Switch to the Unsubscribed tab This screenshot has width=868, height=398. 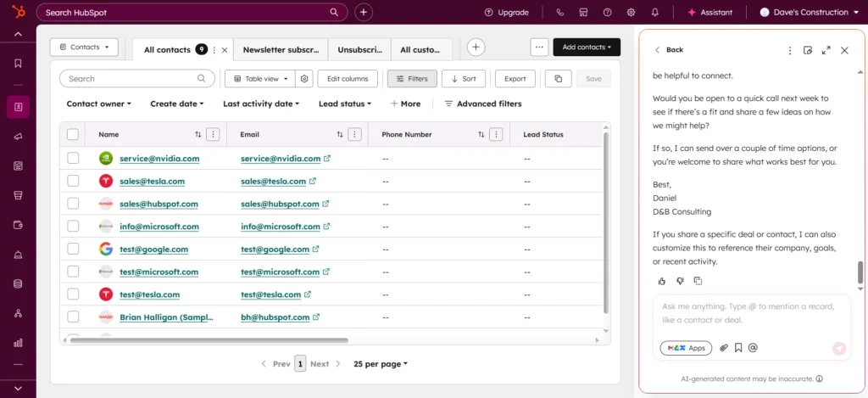(359, 50)
